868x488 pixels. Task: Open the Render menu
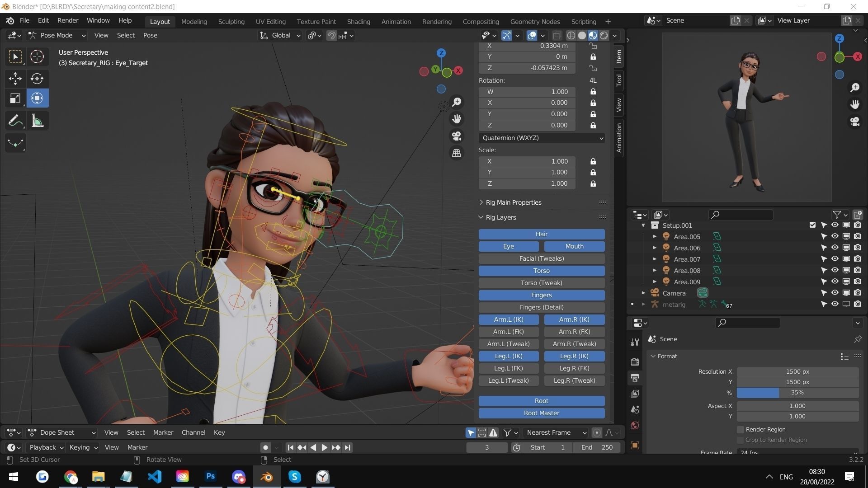coord(67,20)
